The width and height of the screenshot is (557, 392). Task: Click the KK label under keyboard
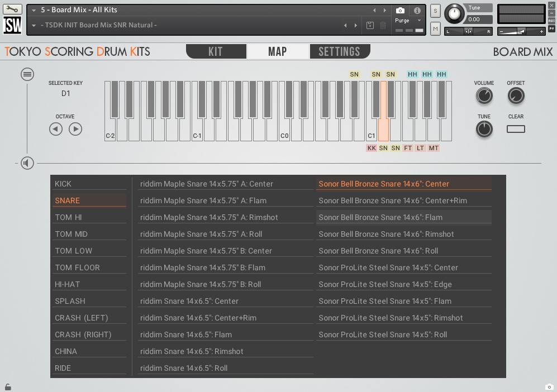click(x=372, y=148)
